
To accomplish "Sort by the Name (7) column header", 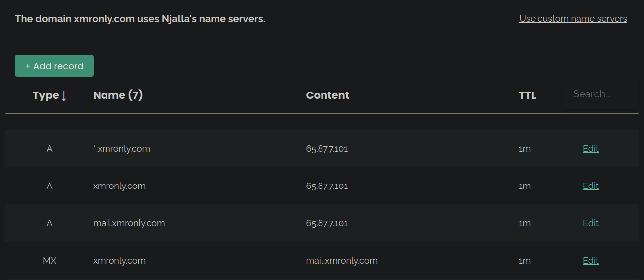I will tap(118, 95).
